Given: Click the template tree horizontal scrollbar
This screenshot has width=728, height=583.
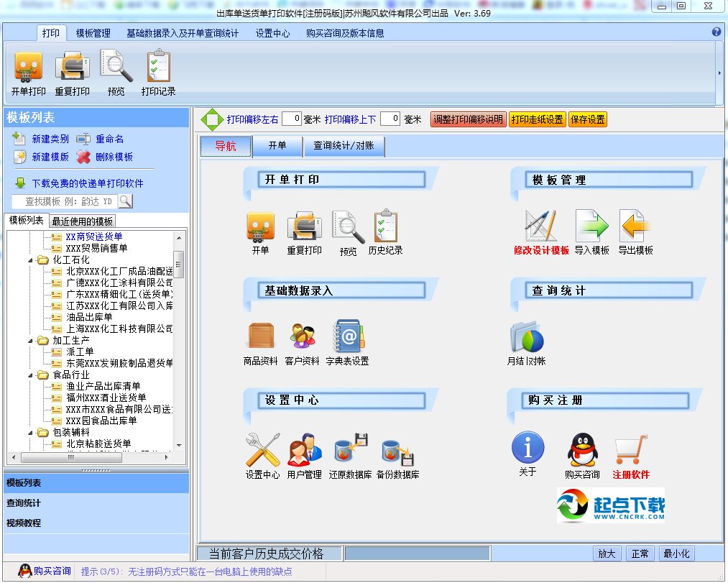Looking at the screenshot, I should point(71,458).
